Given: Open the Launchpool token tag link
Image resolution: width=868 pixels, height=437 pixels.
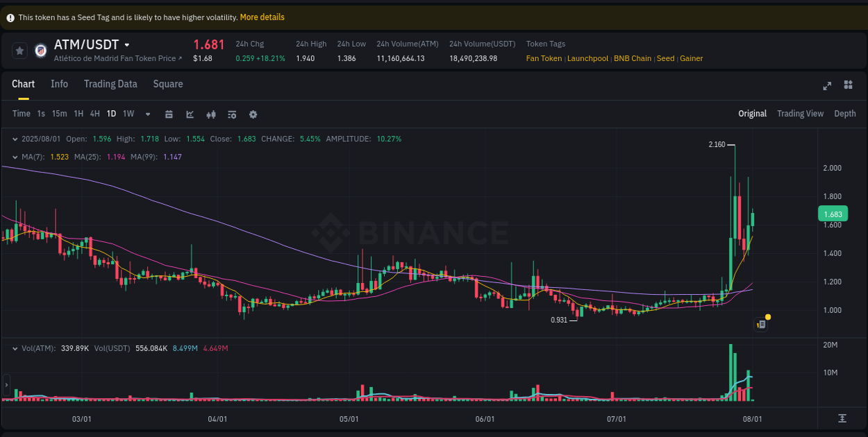Looking at the screenshot, I should pyautogui.click(x=587, y=58).
